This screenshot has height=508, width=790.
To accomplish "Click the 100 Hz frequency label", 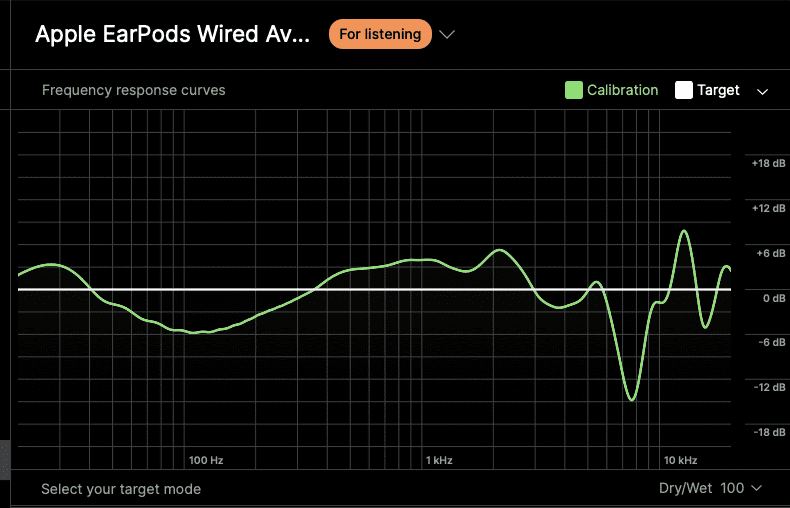I will (x=206, y=460).
